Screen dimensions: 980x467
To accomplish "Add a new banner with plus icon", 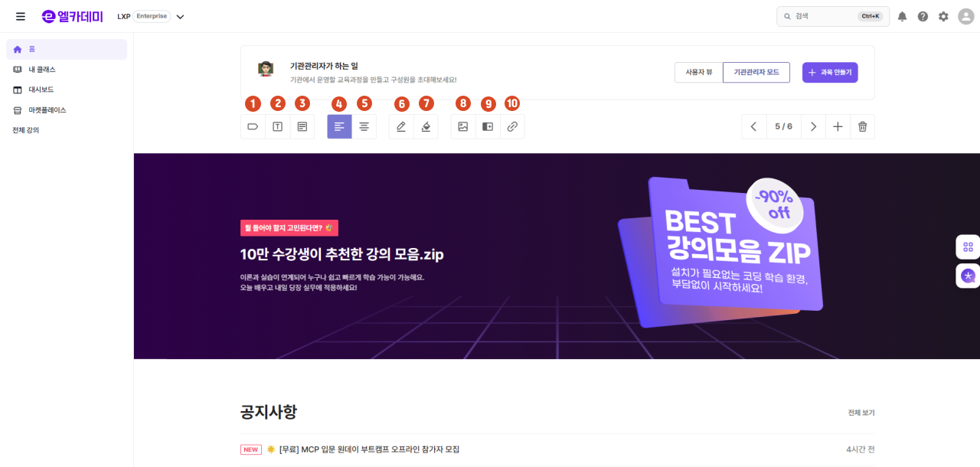I will 838,126.
